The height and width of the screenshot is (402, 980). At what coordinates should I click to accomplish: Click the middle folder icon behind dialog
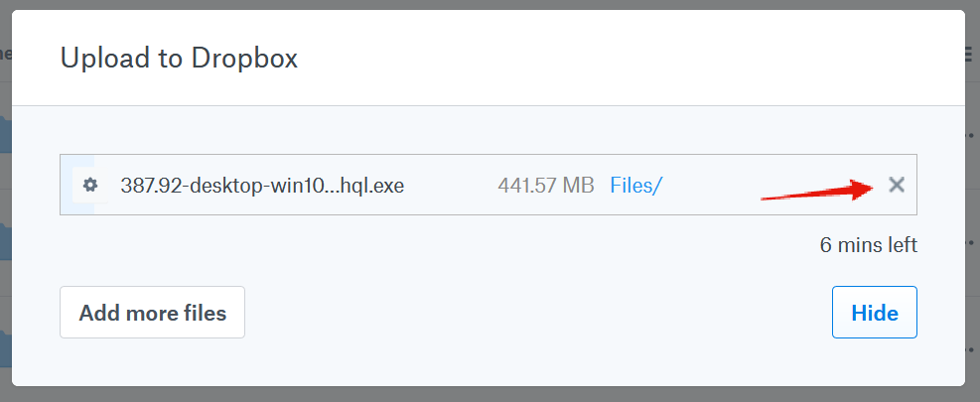[x=5, y=242]
